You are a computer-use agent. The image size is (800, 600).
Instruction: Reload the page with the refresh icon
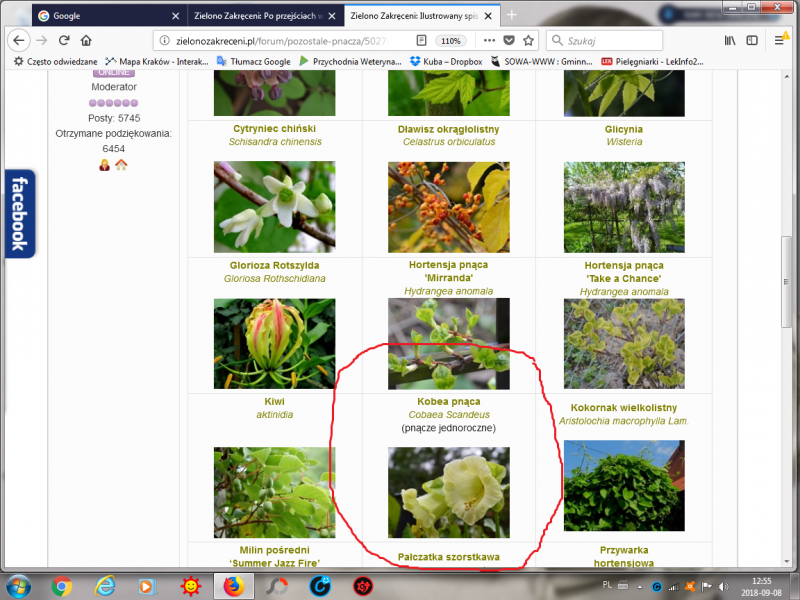[x=64, y=40]
